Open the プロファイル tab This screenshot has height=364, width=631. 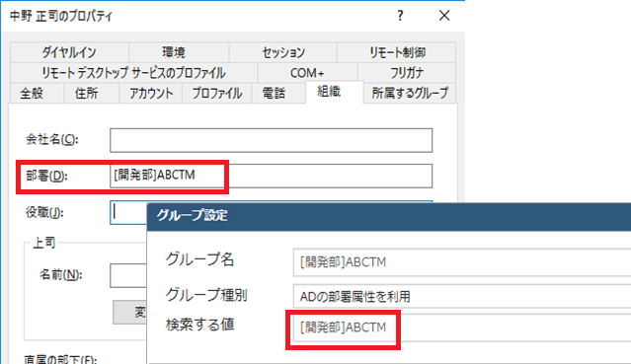coord(217,94)
